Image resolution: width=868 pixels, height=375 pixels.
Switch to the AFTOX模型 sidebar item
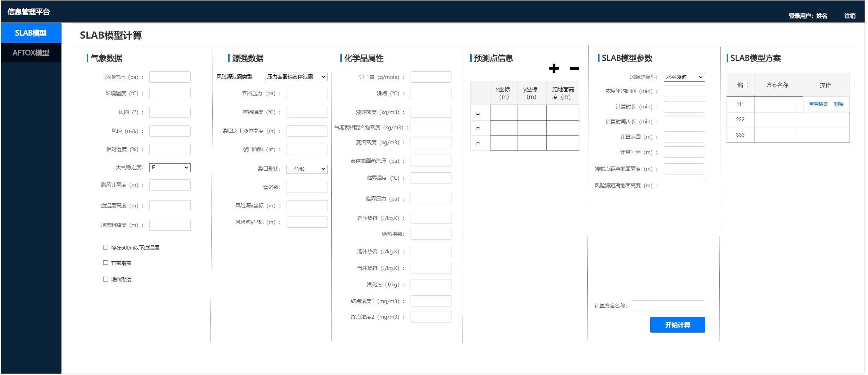31,53
